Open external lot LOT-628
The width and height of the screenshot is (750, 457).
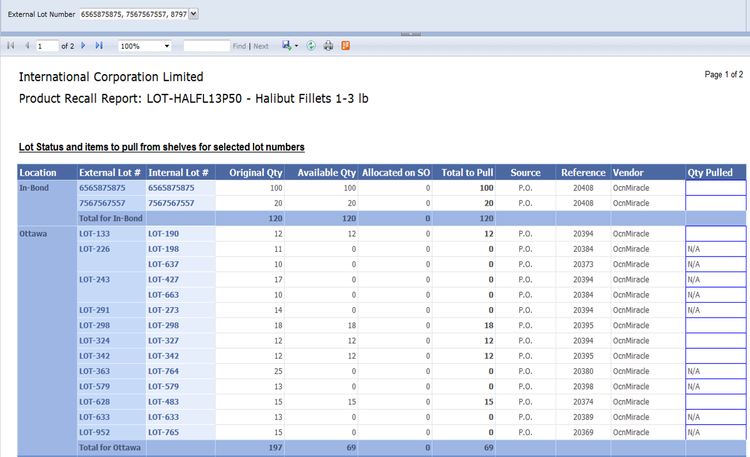(x=94, y=402)
